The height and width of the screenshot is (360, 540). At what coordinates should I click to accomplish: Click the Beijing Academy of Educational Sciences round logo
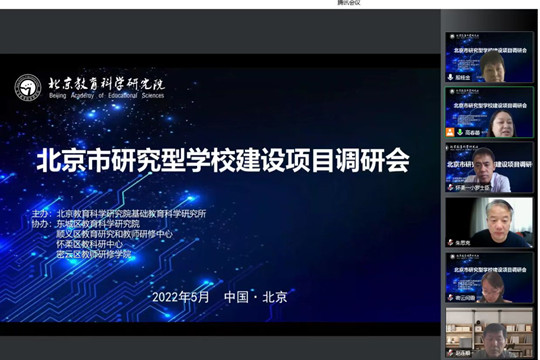pyautogui.click(x=28, y=87)
